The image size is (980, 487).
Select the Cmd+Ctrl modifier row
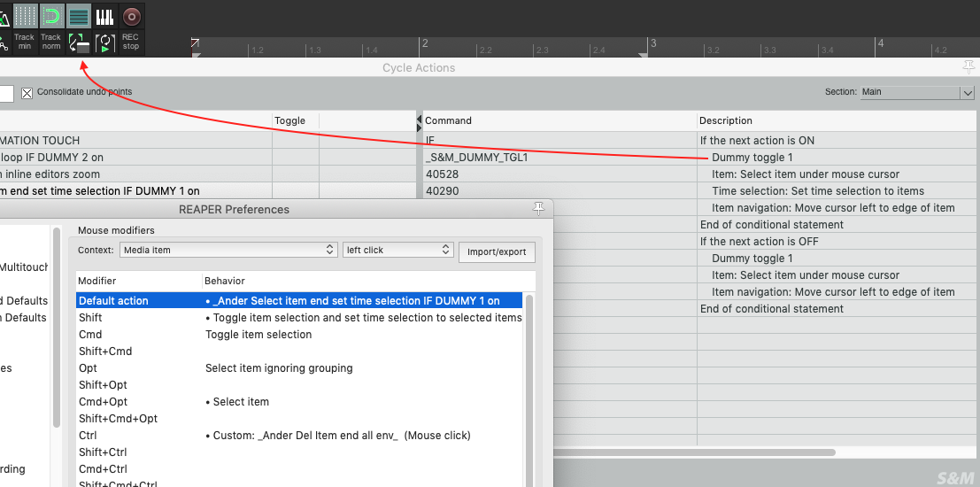[x=299, y=469]
